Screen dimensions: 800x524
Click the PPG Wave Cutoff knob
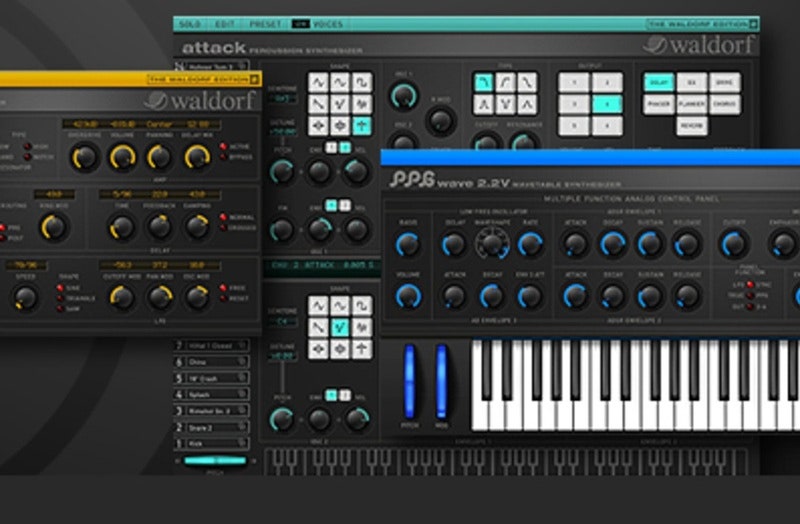pos(733,243)
